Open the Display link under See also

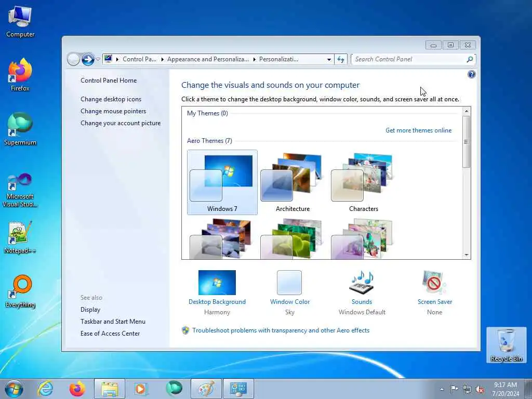click(90, 310)
